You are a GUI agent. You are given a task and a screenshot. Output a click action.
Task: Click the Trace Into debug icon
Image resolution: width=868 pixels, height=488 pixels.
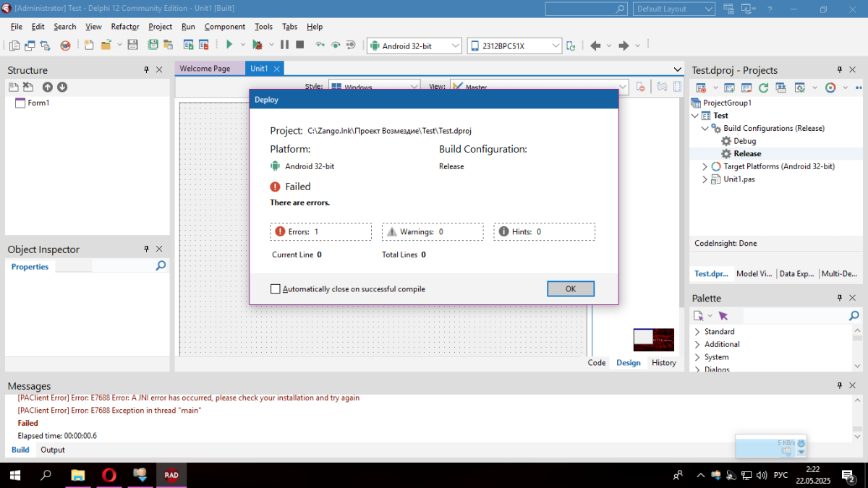click(320, 45)
